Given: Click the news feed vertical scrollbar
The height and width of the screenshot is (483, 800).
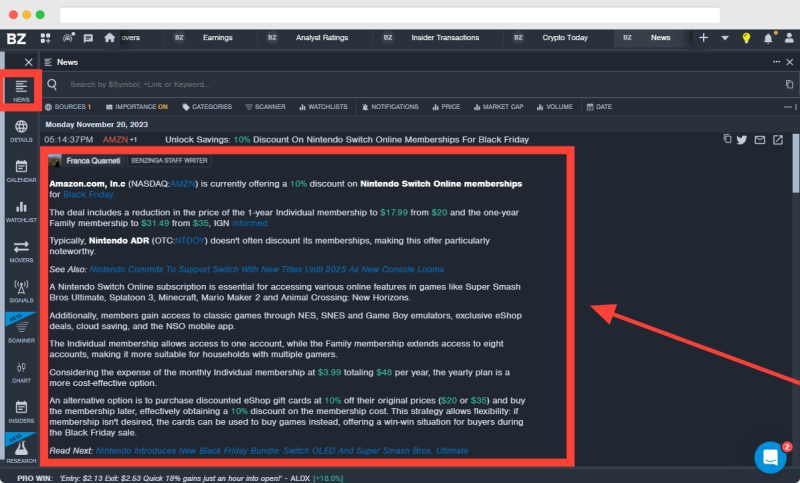Looking at the screenshot, I should [x=795, y=163].
